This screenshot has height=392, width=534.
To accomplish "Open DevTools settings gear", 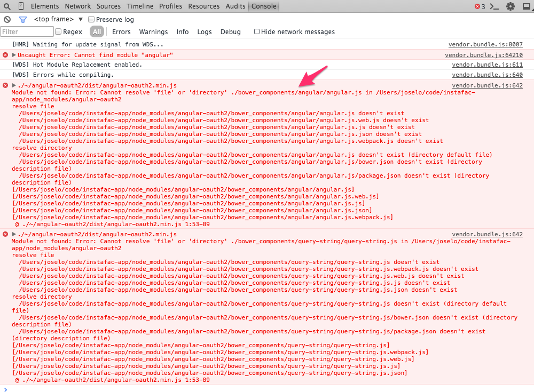I will tap(511, 6).
